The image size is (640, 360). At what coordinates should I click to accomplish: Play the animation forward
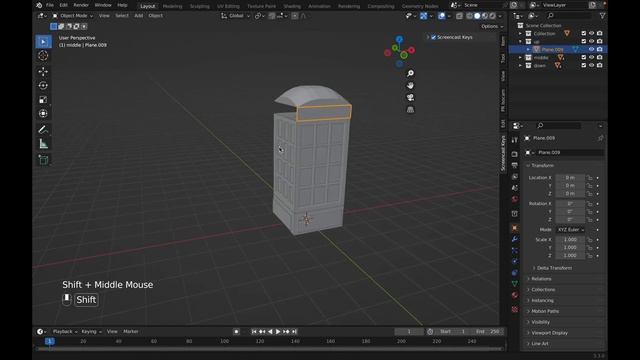tap(278, 332)
